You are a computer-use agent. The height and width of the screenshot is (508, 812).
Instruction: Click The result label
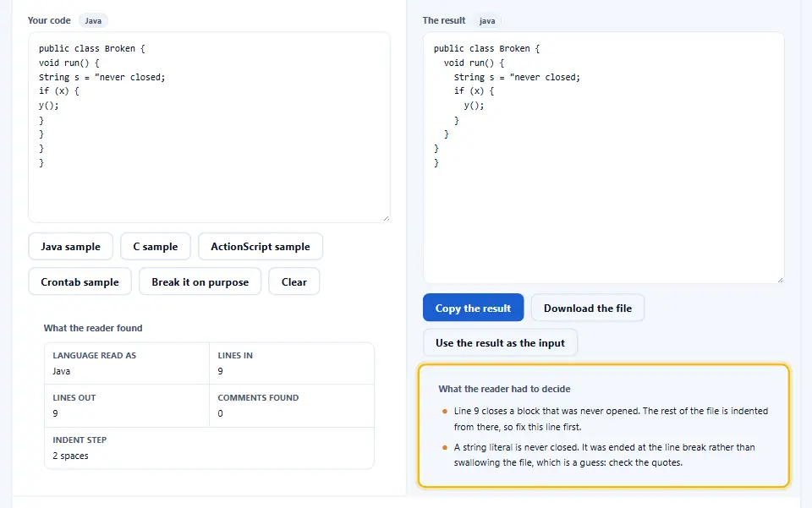(444, 20)
